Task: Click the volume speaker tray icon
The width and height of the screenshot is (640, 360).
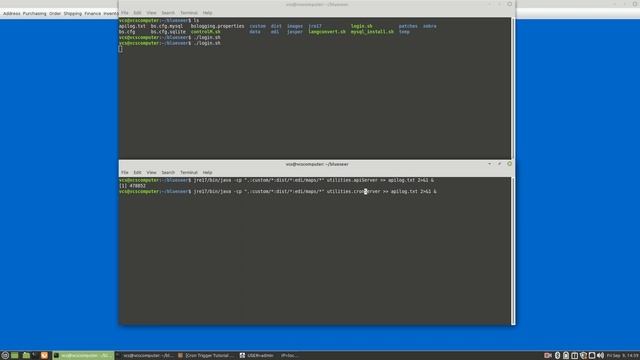Action: [600, 356]
